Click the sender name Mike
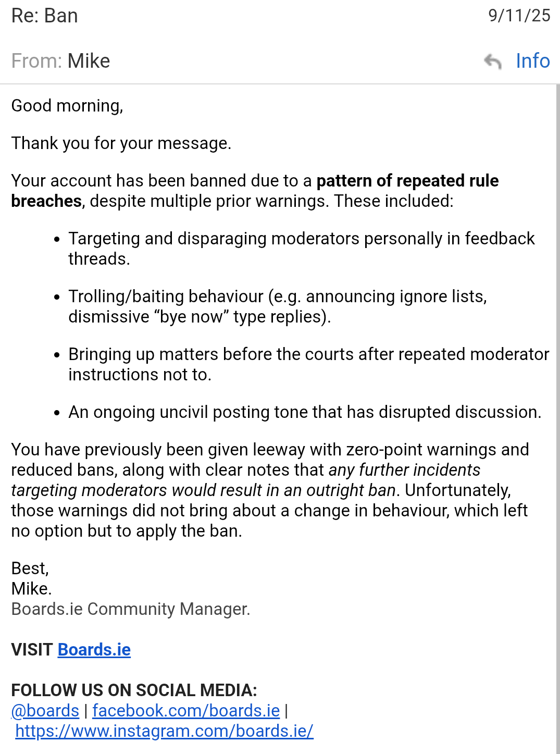Image resolution: width=560 pixels, height=754 pixels. (89, 61)
